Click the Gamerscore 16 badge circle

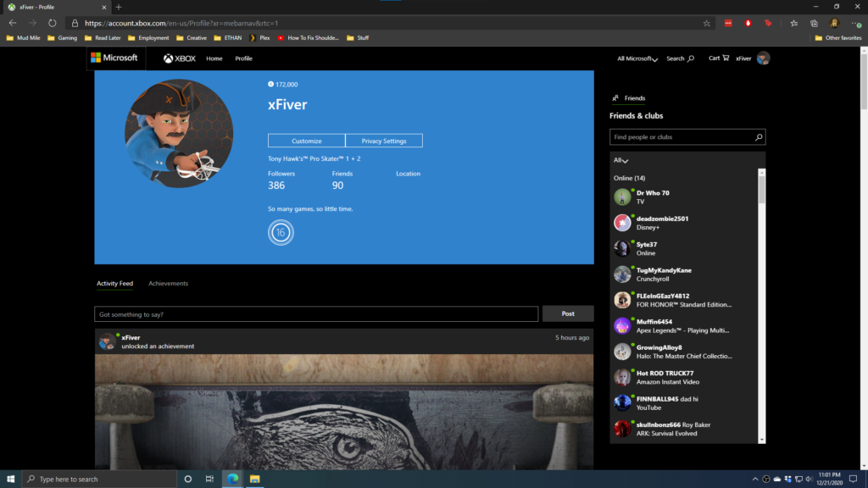click(281, 232)
